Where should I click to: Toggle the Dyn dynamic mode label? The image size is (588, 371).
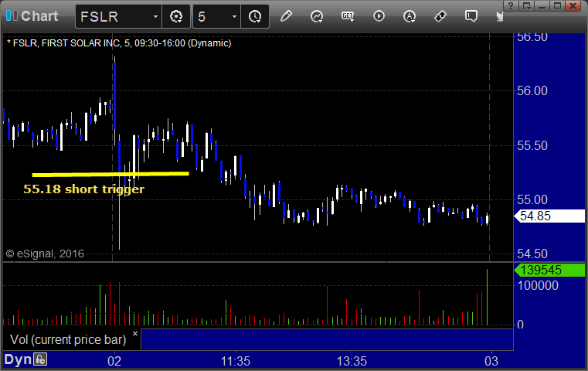[x=18, y=359]
